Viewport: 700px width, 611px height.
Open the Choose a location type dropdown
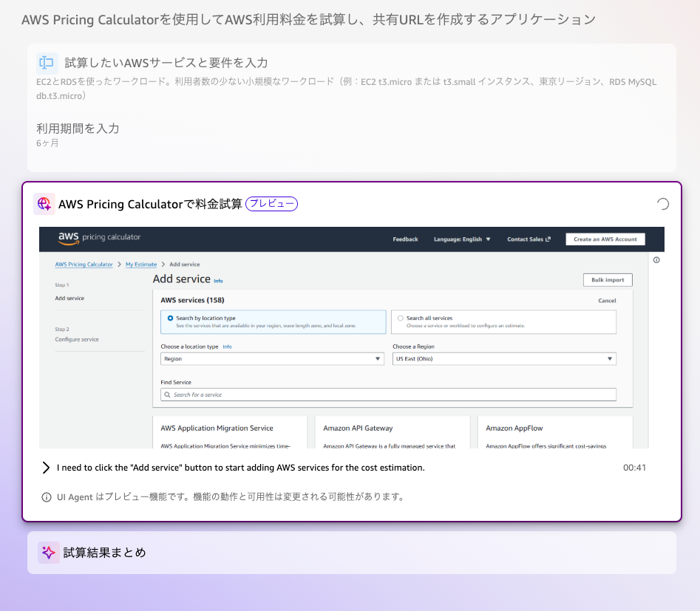[x=272, y=359]
